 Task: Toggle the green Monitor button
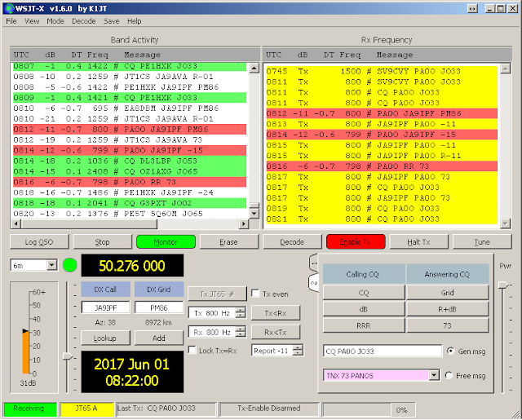(166, 242)
